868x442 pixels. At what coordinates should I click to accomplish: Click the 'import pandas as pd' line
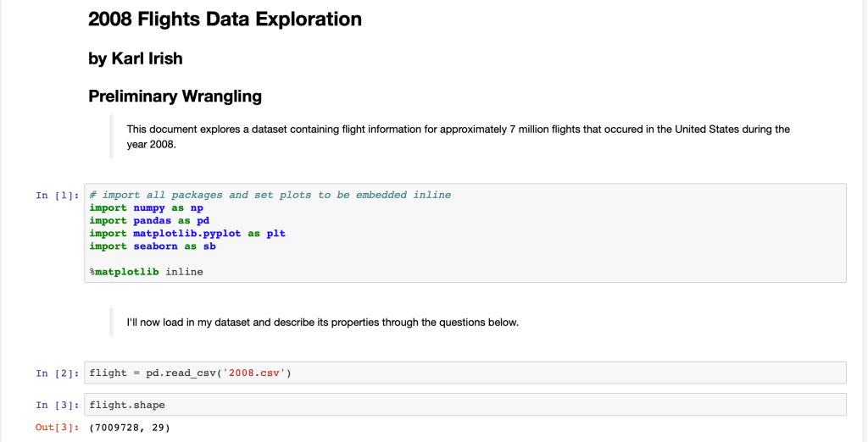[149, 220]
